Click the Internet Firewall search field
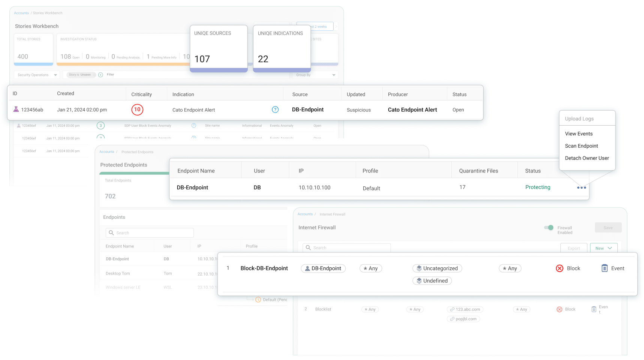This screenshot has height=360, width=644. 347,247
